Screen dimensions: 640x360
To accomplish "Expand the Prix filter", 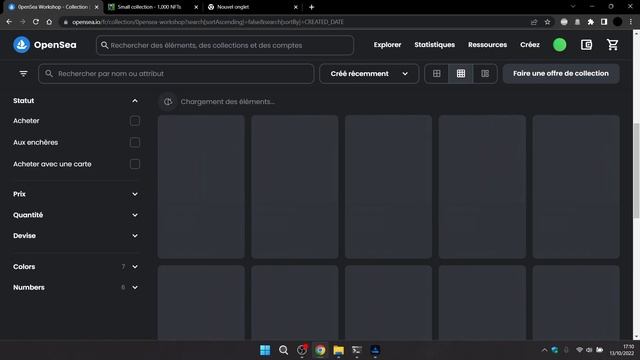I will coord(135,194).
